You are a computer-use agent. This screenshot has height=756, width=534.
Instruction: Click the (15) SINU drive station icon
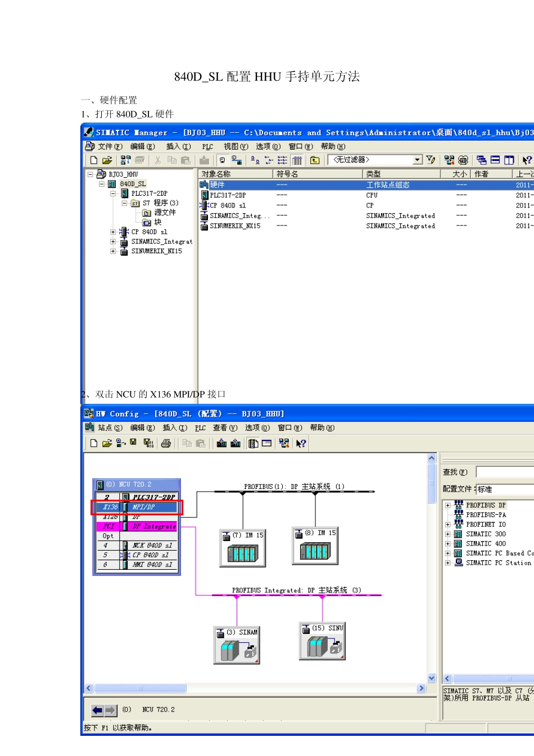(x=322, y=641)
